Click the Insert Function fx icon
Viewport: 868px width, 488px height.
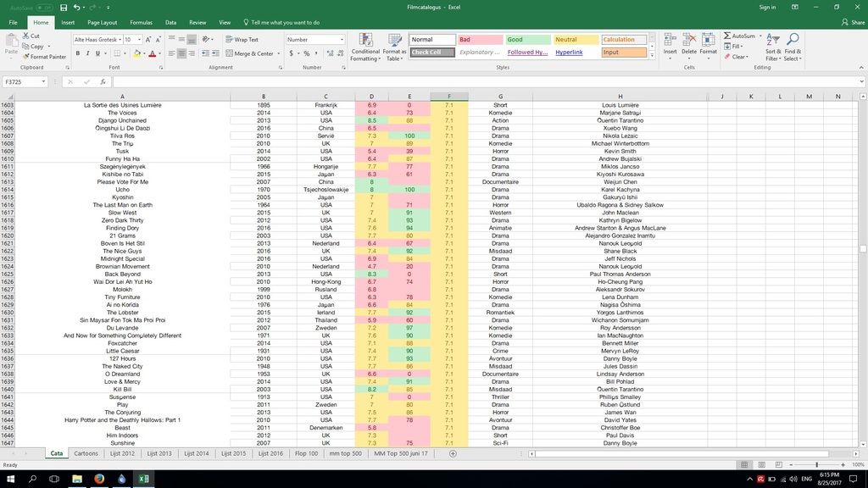103,82
